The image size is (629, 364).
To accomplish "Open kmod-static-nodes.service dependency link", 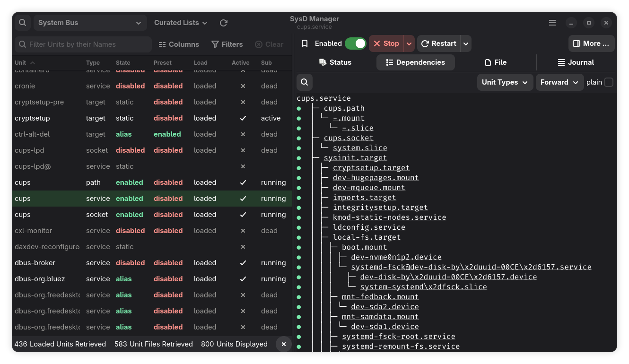I will [389, 217].
